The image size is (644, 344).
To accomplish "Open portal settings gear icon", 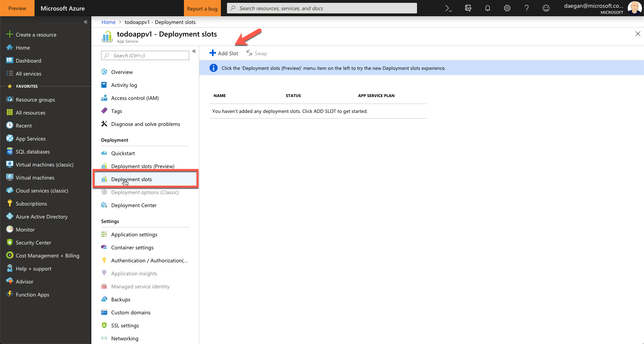I will [x=507, y=8].
